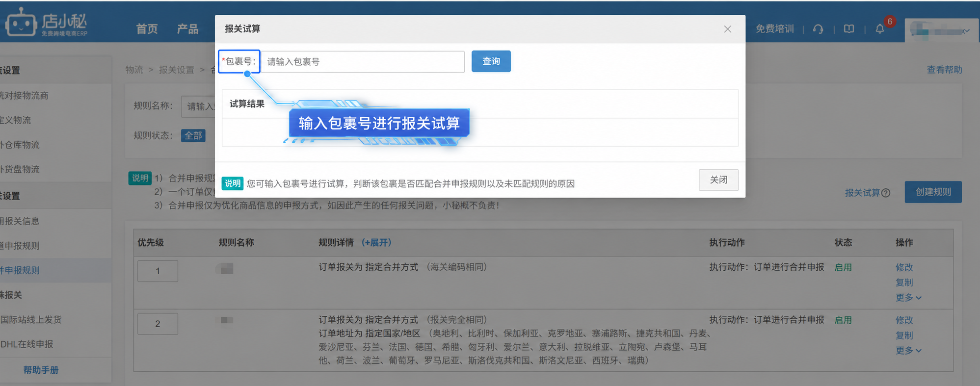The width and height of the screenshot is (980, 386).
Task: Click 启用 status of rule 1
Action: pos(843,267)
